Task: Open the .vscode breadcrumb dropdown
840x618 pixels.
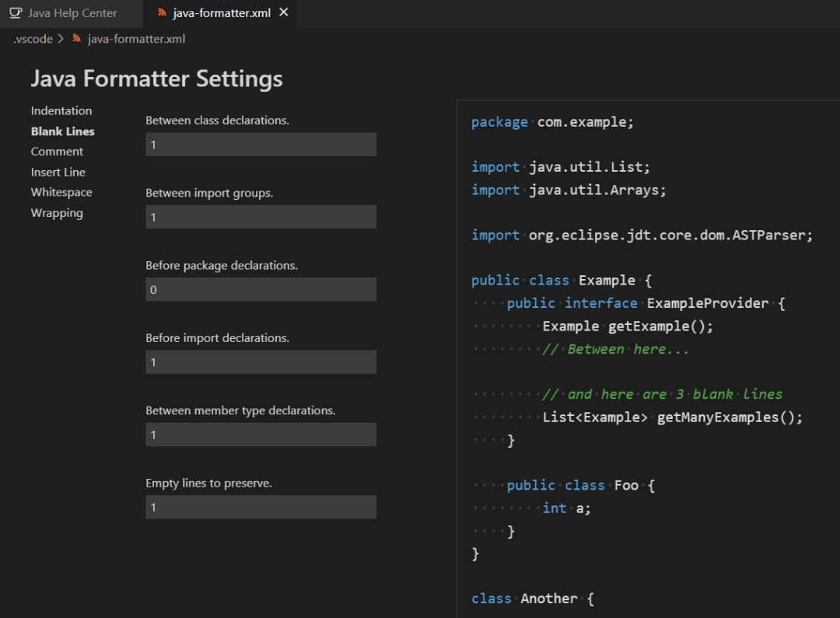Action: coord(33,38)
